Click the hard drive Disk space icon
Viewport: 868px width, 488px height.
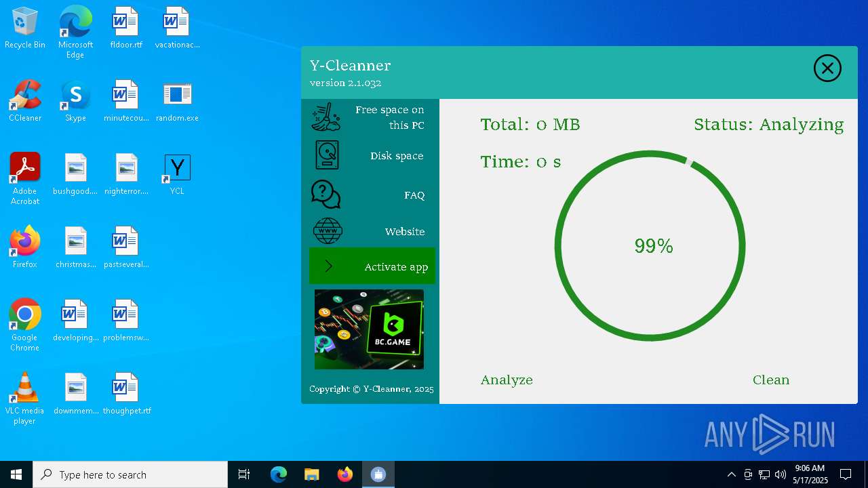327,155
